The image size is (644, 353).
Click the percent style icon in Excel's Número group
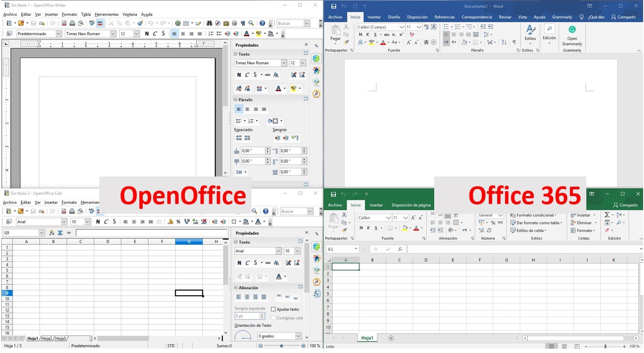493,223
